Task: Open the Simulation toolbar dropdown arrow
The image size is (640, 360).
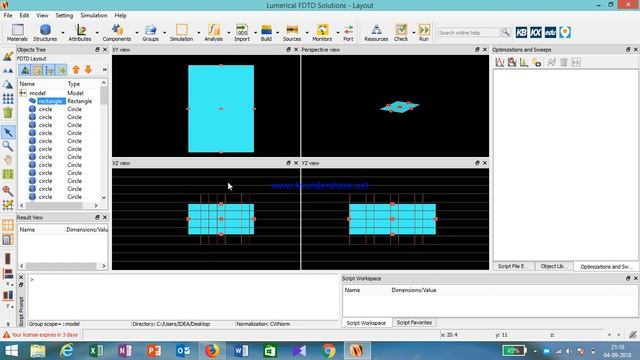Action: [199, 32]
